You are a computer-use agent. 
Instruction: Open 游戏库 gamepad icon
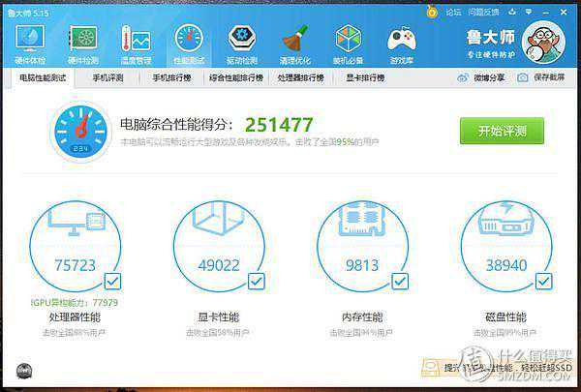coord(401,44)
